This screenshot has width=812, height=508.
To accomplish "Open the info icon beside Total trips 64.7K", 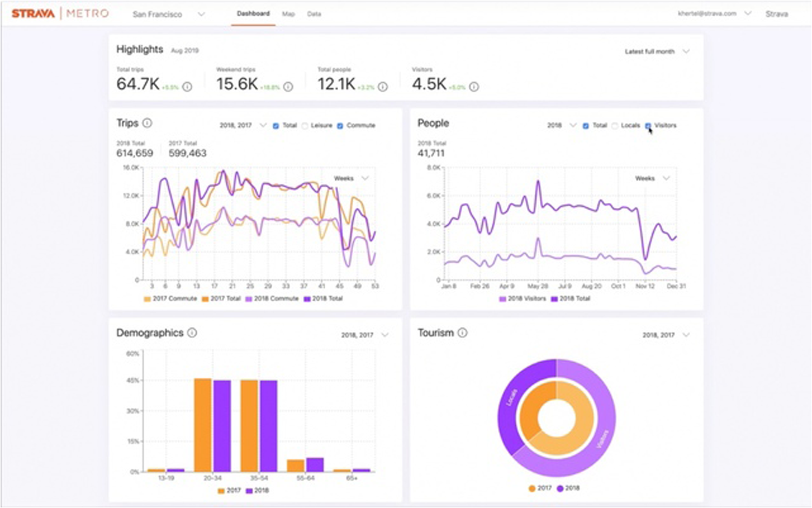I will coord(187,87).
